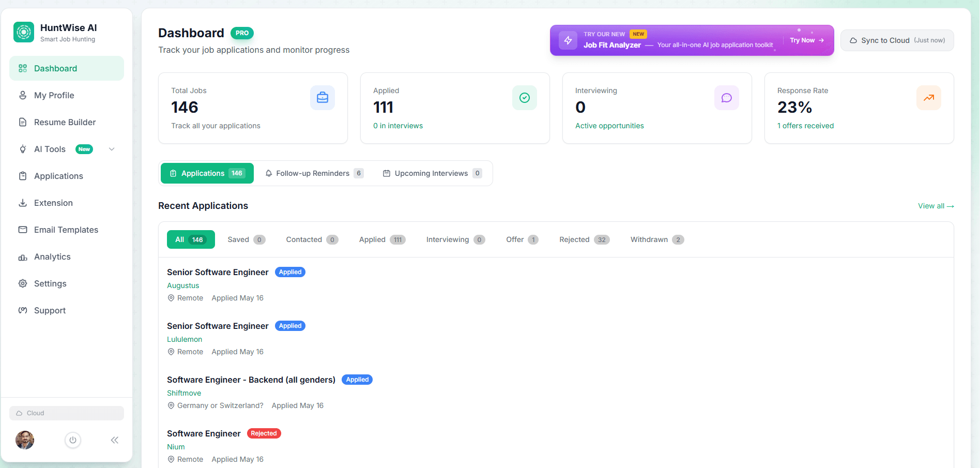Click location pin icon for Germany or Switzerland
This screenshot has height=468, width=980.
(171, 405)
